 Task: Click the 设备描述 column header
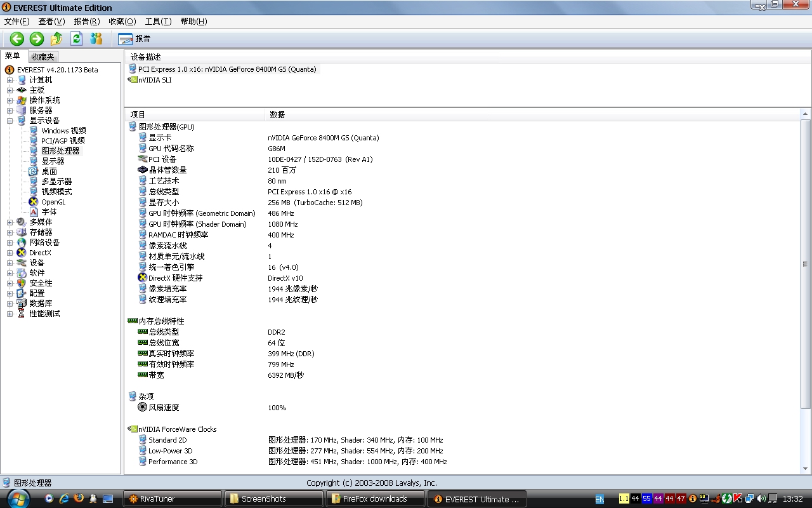pos(468,57)
